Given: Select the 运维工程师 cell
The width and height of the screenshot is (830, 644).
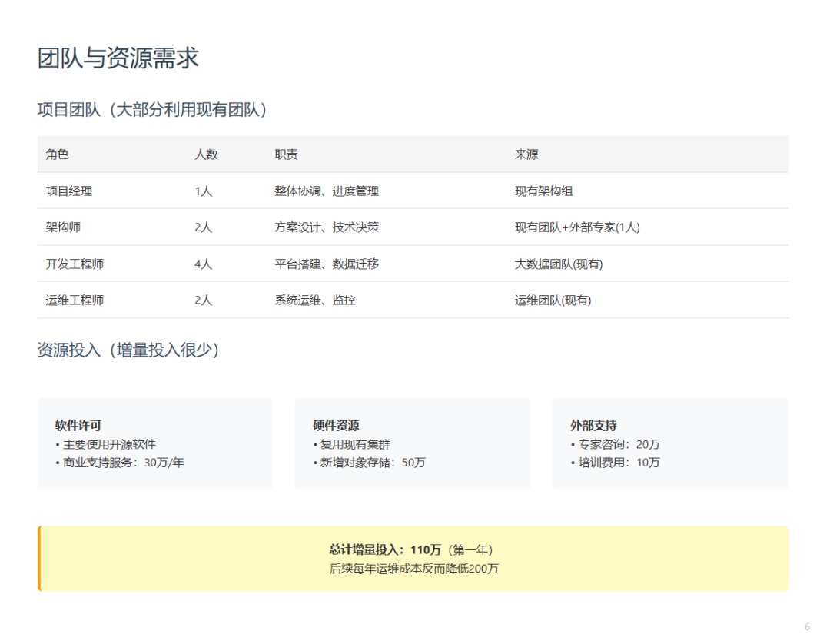Looking at the screenshot, I should (75, 300).
